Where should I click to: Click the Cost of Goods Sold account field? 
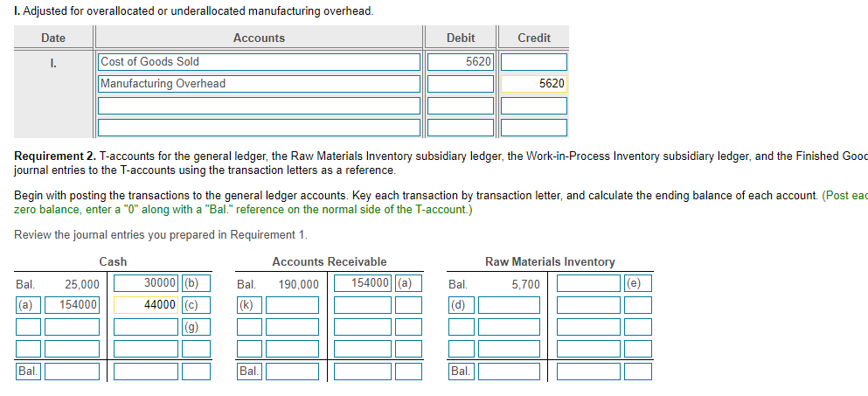(260, 62)
